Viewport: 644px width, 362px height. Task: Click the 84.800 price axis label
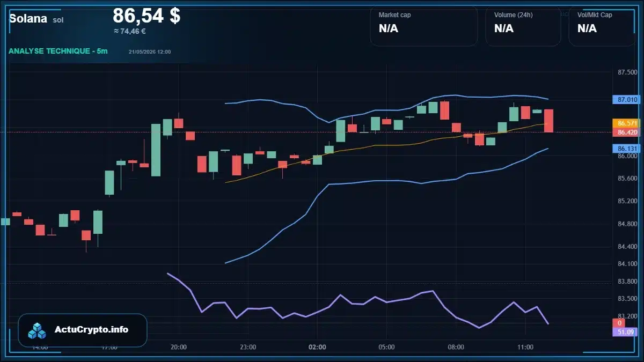tap(627, 224)
